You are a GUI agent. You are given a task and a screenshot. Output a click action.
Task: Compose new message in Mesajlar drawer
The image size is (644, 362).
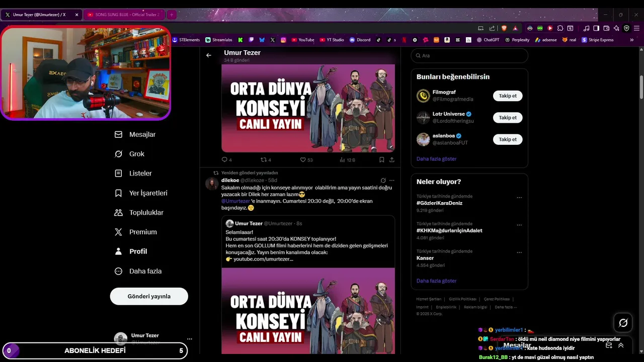[609, 345]
